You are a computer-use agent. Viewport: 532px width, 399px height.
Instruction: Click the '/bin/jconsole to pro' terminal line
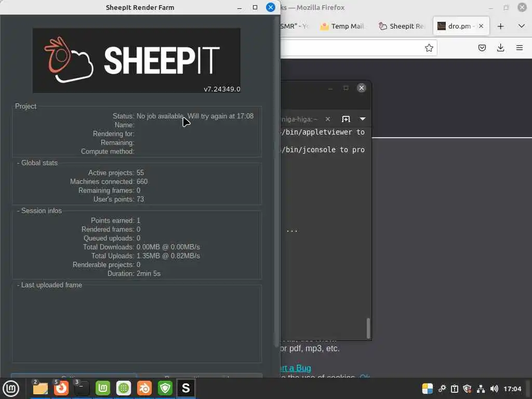tap(323, 150)
